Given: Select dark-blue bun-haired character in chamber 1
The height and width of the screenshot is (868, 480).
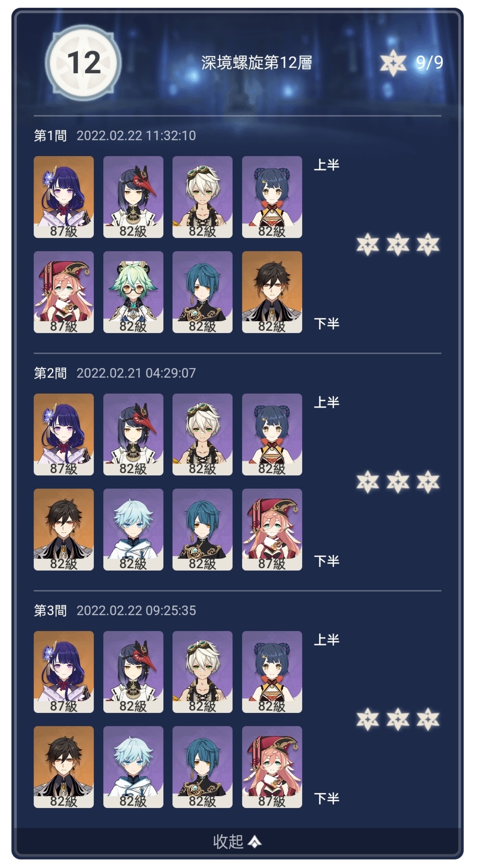Looking at the screenshot, I should click(x=272, y=197).
